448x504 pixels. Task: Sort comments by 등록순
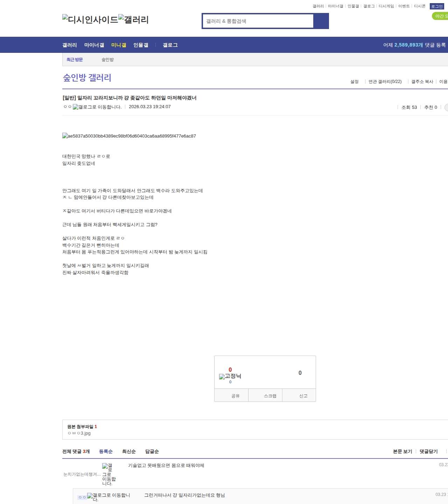click(x=106, y=451)
